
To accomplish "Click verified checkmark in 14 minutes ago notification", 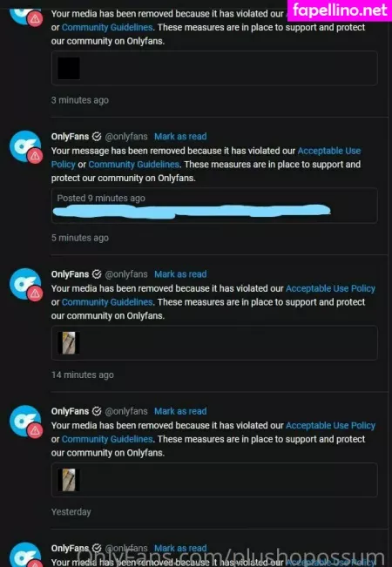I will click(x=97, y=274).
